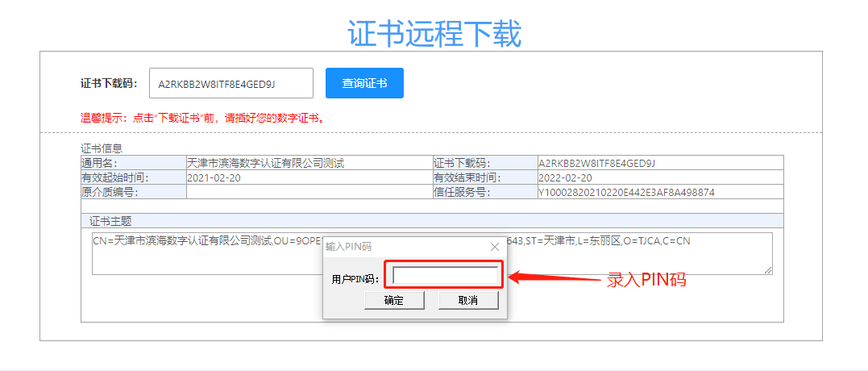The image size is (868, 371).
Task: Click the empty 原介质编号 value cell
Action: click(309, 192)
